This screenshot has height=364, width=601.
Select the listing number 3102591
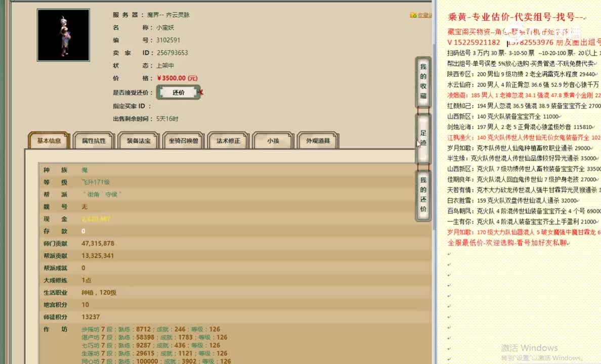click(x=168, y=40)
